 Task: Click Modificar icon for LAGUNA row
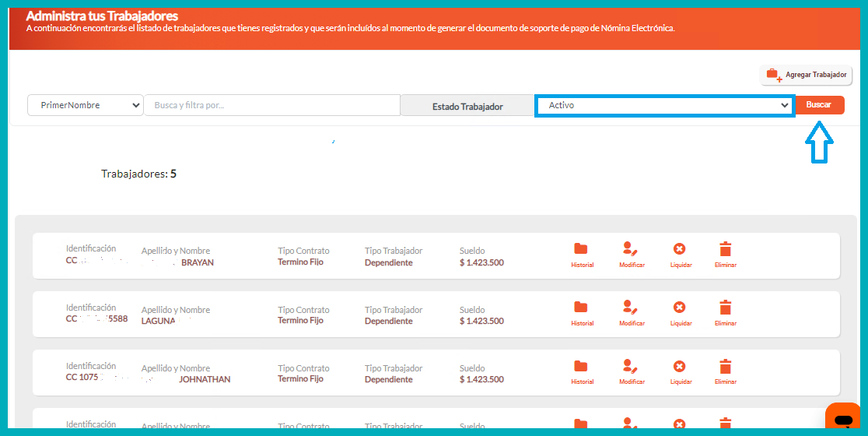(x=631, y=308)
